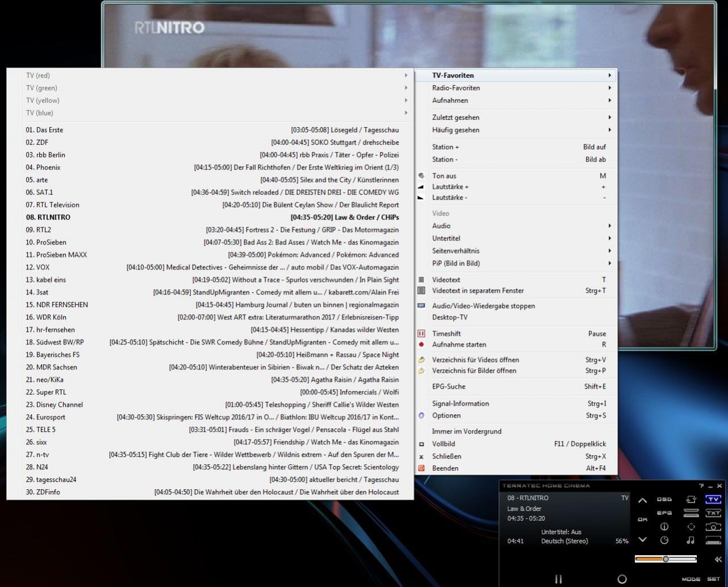728x587 pixels.
Task: Expand the TV (yellow) submenu arrow
Action: click(x=406, y=100)
